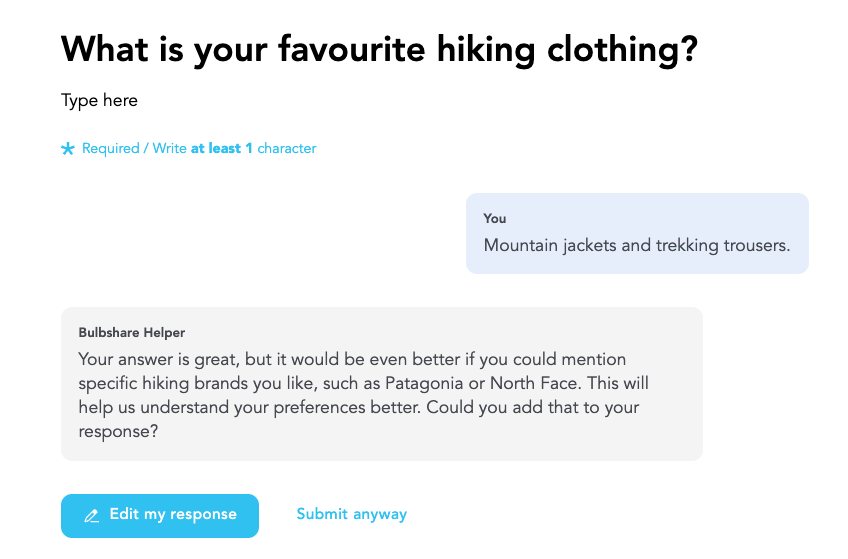The height and width of the screenshot is (559, 848).
Task: Click the bold "at least 1" hint text
Action: (222, 148)
